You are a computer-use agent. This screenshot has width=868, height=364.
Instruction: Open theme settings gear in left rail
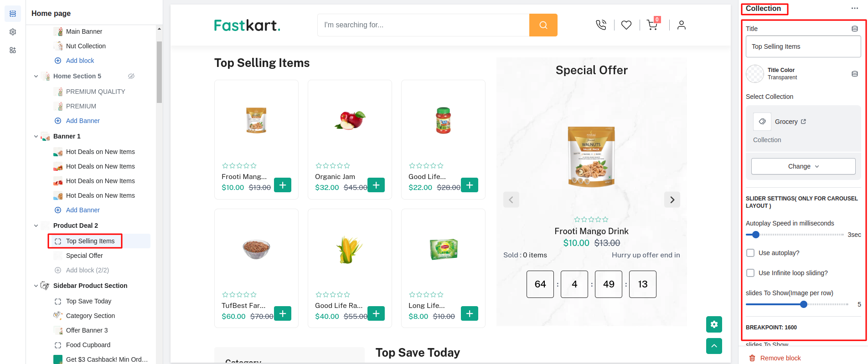click(13, 32)
